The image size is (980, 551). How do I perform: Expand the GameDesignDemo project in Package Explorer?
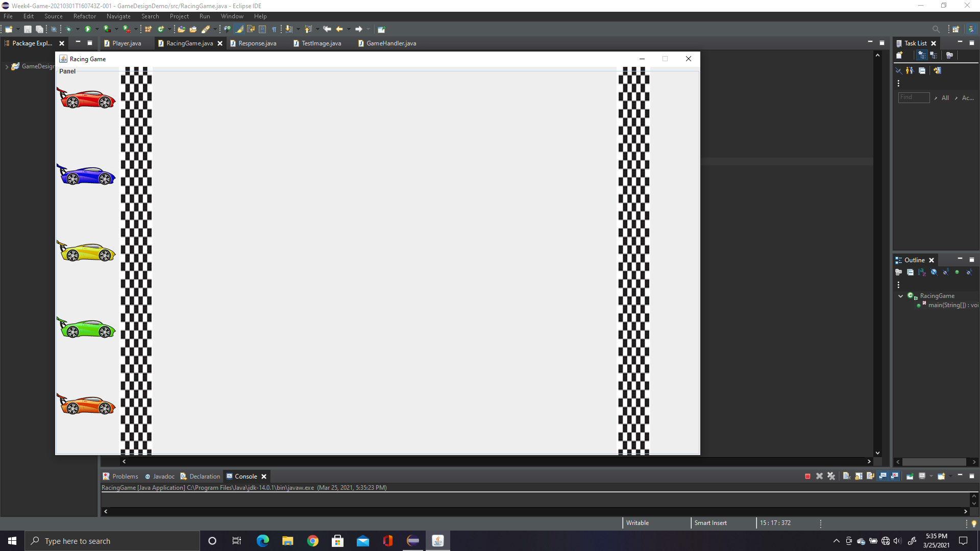click(7, 66)
